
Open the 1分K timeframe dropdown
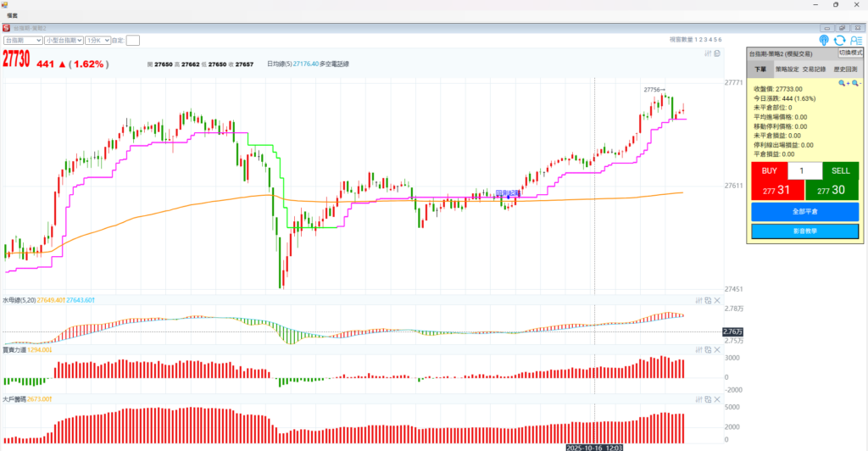click(x=97, y=40)
